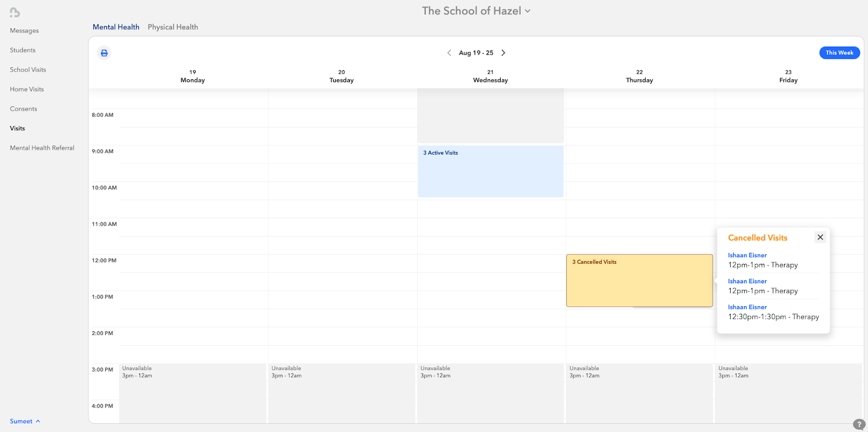Advance to next week arrow
Screen dimensions: 868x432
pyautogui.click(x=503, y=53)
